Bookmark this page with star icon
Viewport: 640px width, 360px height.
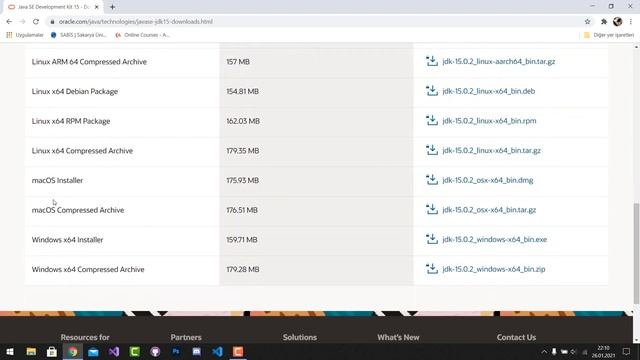point(587,22)
